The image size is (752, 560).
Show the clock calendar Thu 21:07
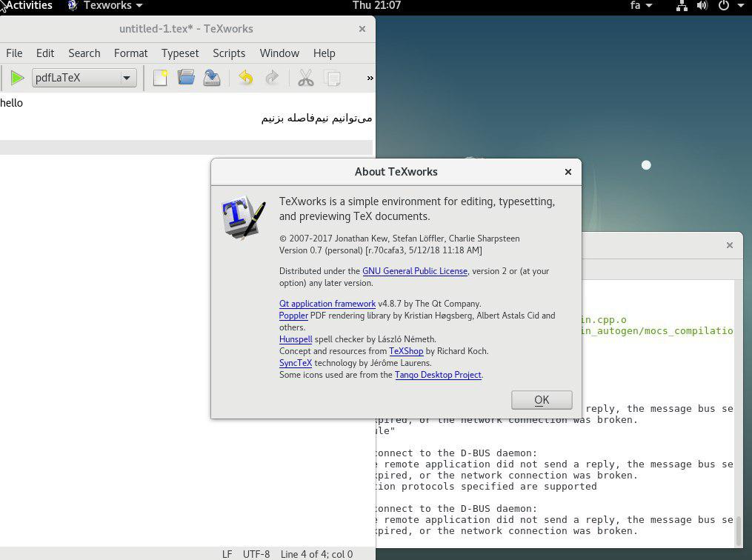tap(376, 6)
